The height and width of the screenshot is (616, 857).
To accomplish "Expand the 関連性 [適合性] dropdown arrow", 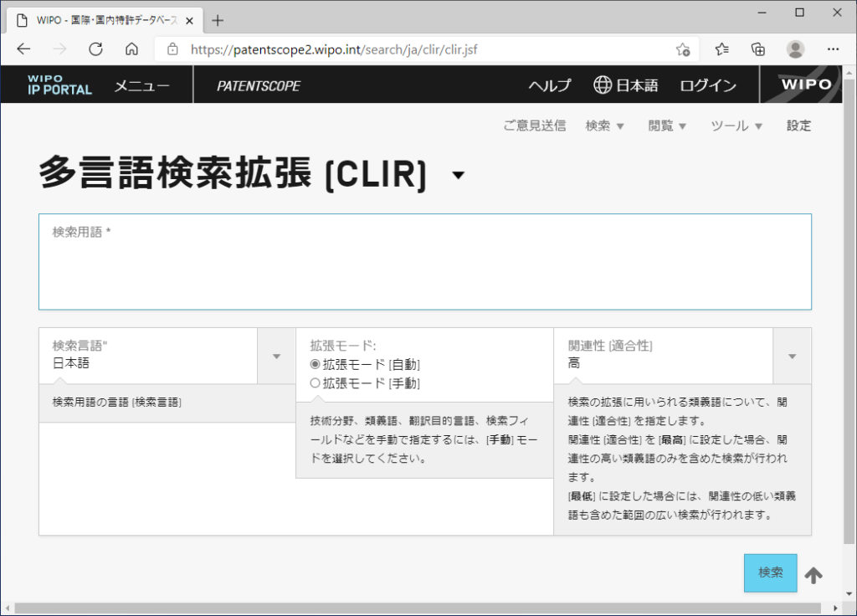I will pyautogui.click(x=792, y=356).
